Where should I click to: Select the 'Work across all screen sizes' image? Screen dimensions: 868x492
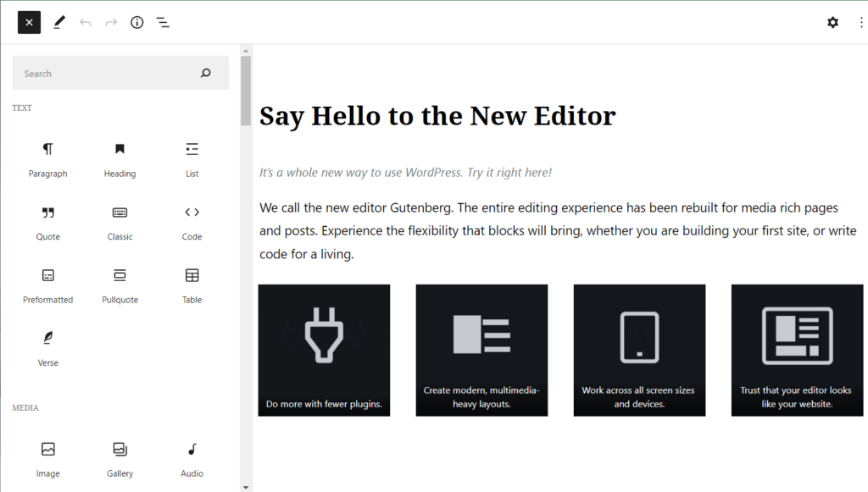639,351
